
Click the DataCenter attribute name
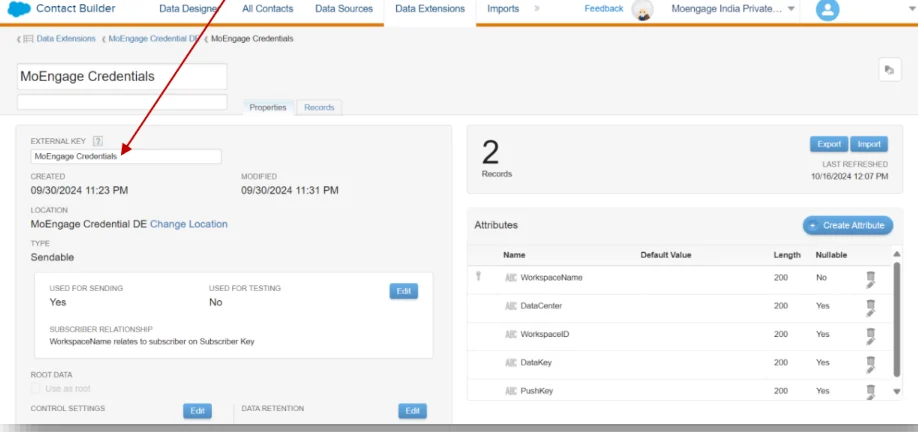coord(541,306)
